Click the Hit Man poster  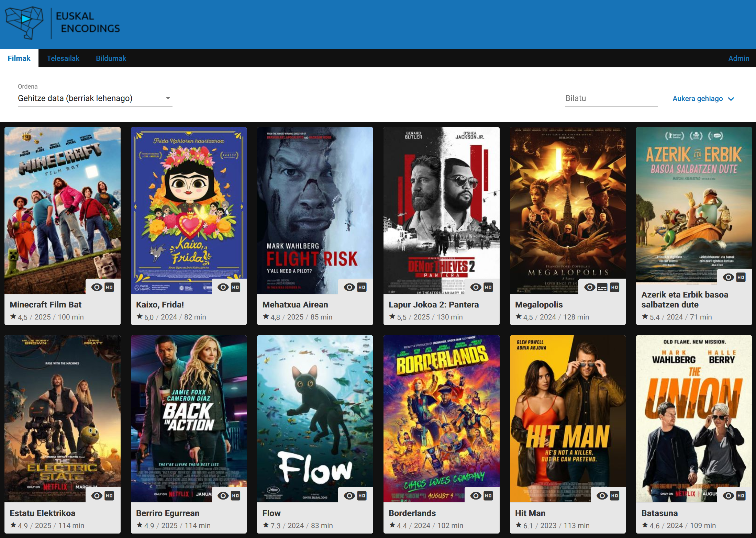[x=568, y=419]
